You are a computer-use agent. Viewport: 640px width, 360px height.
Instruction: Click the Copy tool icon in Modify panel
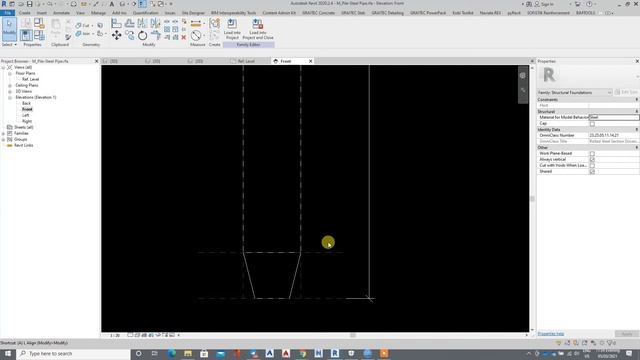tap(129, 36)
